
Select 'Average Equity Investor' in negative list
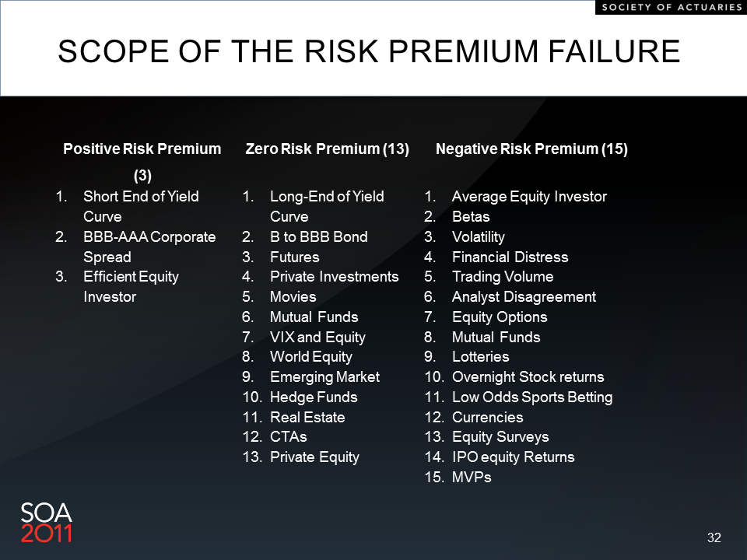coord(529,197)
